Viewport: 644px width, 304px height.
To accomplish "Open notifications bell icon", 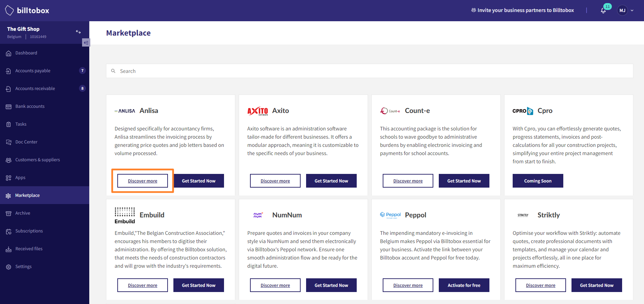I will (x=603, y=11).
